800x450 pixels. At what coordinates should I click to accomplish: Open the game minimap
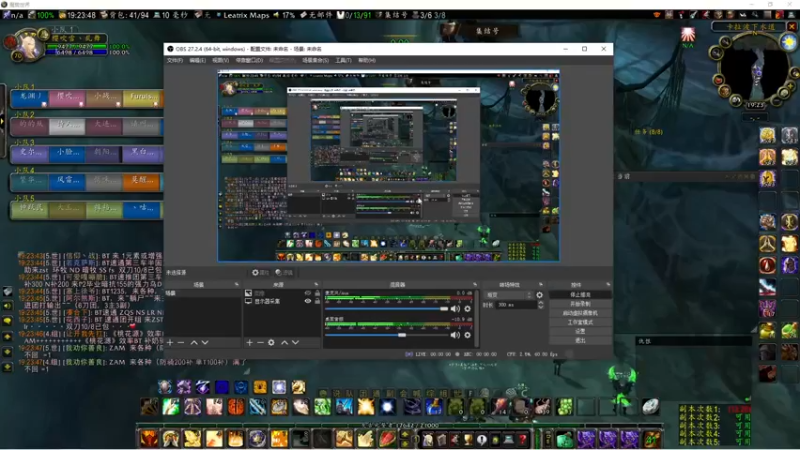[753, 70]
